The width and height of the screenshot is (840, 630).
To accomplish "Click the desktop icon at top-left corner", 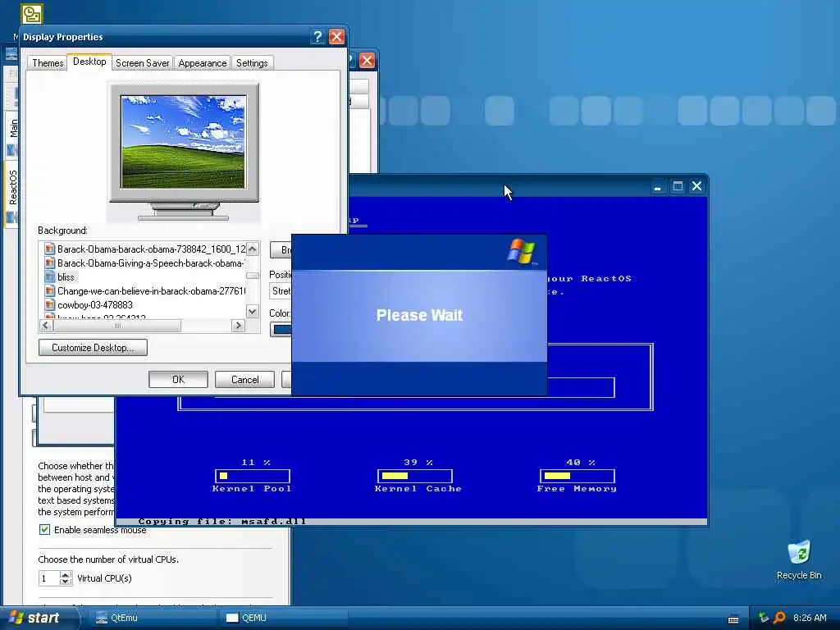I will [x=32, y=15].
